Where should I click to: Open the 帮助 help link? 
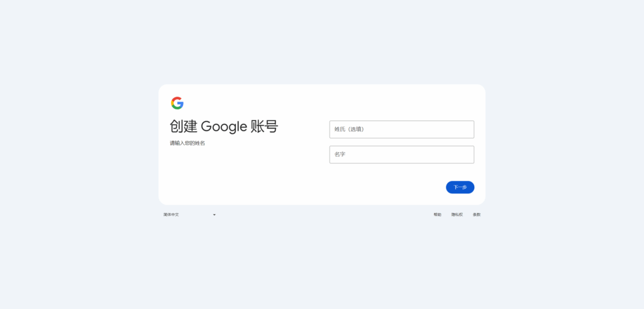point(438,215)
